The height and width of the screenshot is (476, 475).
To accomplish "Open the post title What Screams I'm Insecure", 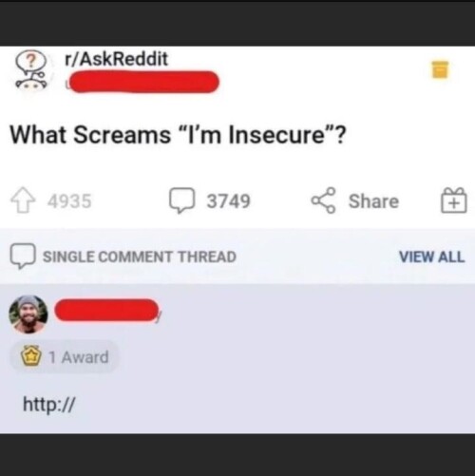I will click(179, 135).
